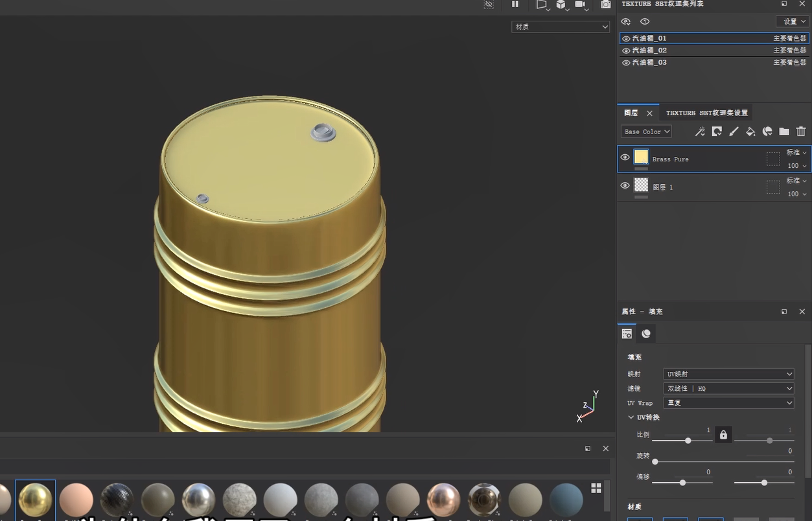
Task: Switch shelf to grid view icon
Action: [596, 488]
